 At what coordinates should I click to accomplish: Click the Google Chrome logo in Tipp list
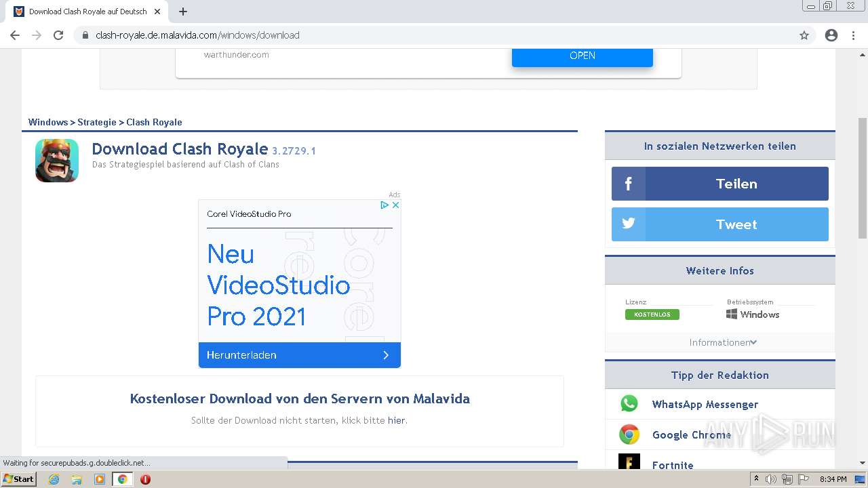[629, 434]
